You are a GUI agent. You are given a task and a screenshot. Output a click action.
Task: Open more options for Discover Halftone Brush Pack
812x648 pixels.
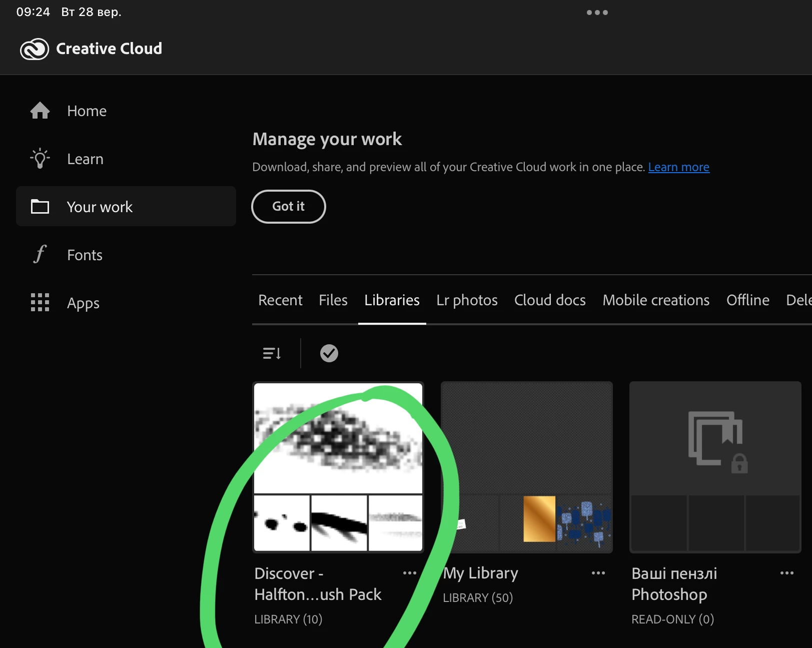point(410,573)
